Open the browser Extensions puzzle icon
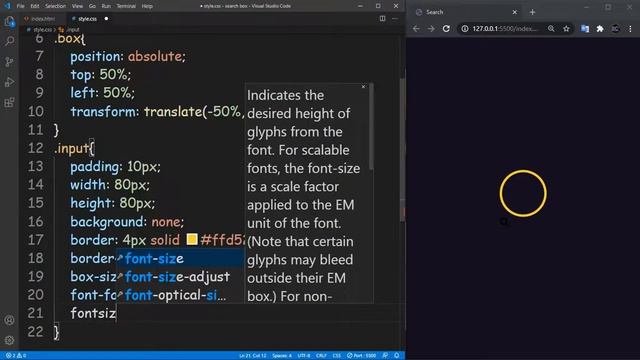 pyautogui.click(x=600, y=29)
